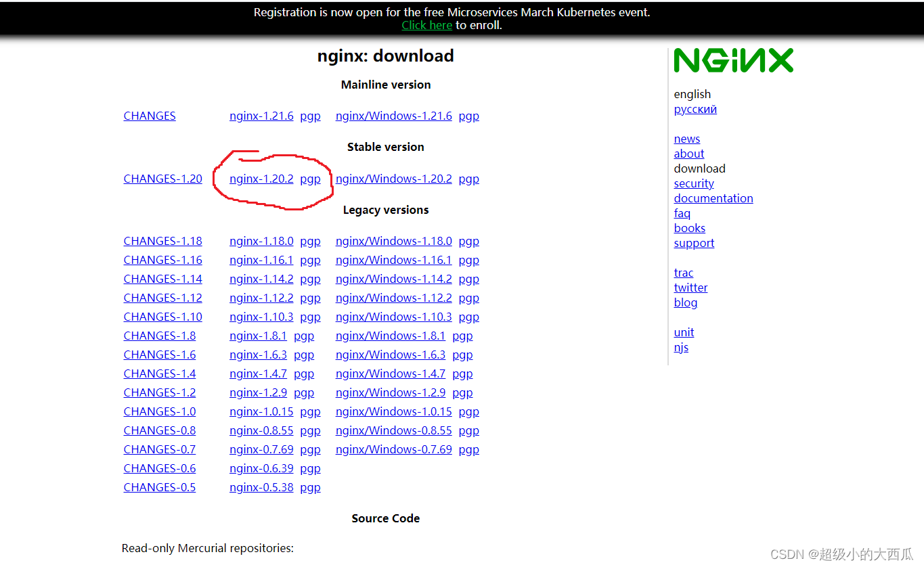This screenshot has width=924, height=567.
Task: Open CHANGES-0.8 link
Action: tap(160, 430)
